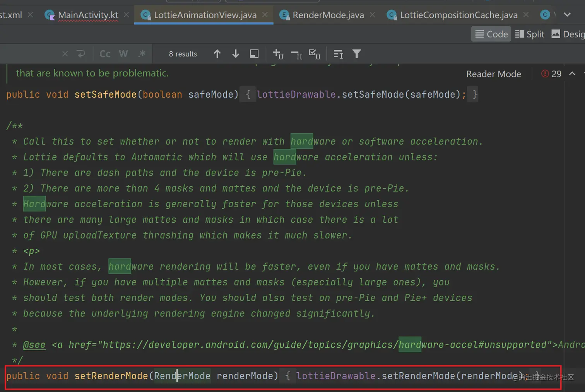Toggle Regex search option
The width and height of the screenshot is (585, 392).
click(x=142, y=54)
